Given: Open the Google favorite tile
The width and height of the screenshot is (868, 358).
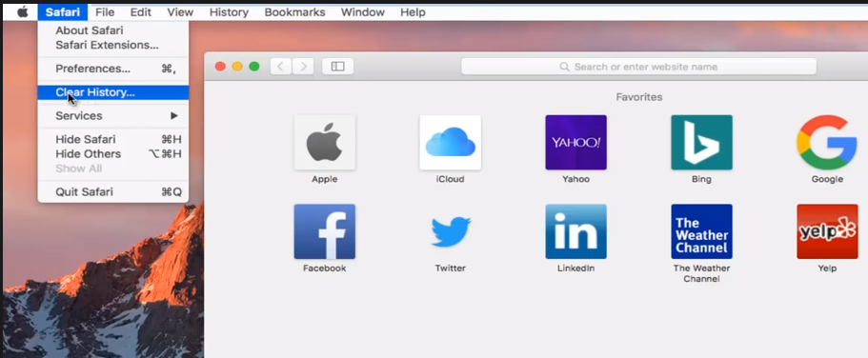Looking at the screenshot, I should (x=827, y=142).
